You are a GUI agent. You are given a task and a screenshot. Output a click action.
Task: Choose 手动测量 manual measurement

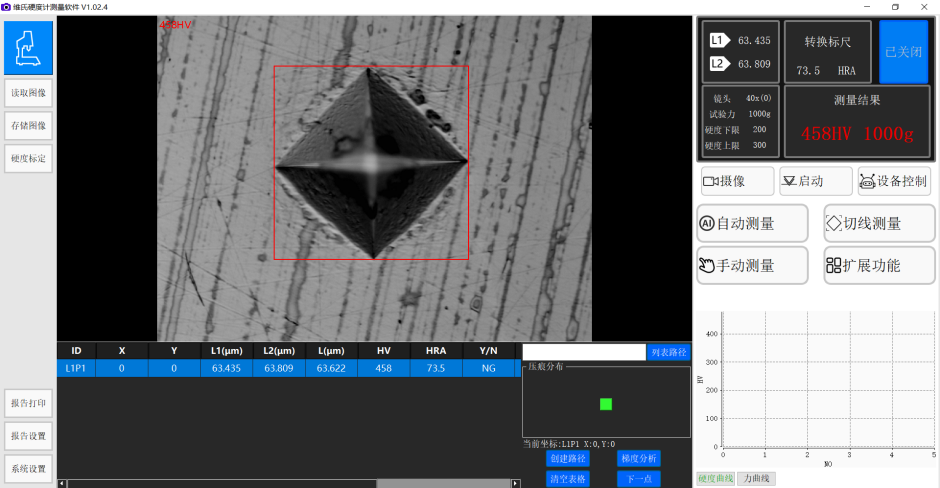coord(752,265)
